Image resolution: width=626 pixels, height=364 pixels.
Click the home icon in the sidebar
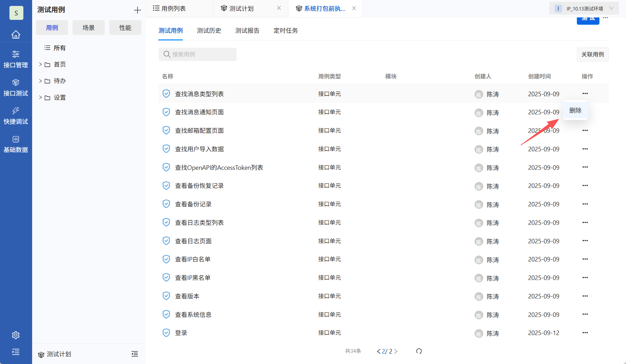(x=16, y=34)
